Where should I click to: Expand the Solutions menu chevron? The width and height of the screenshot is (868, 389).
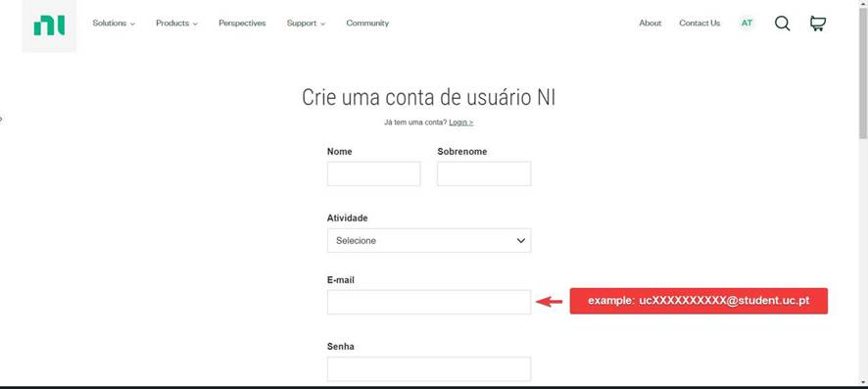click(x=132, y=24)
